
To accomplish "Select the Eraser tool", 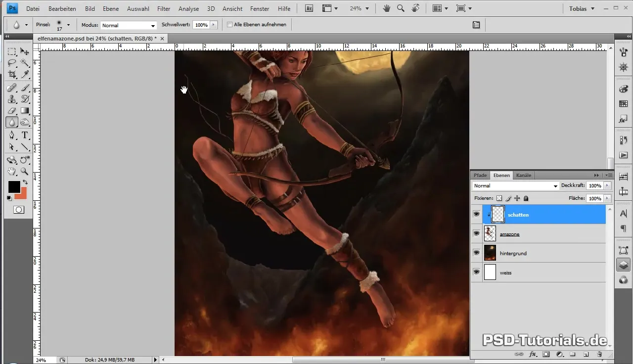I will coord(12,110).
